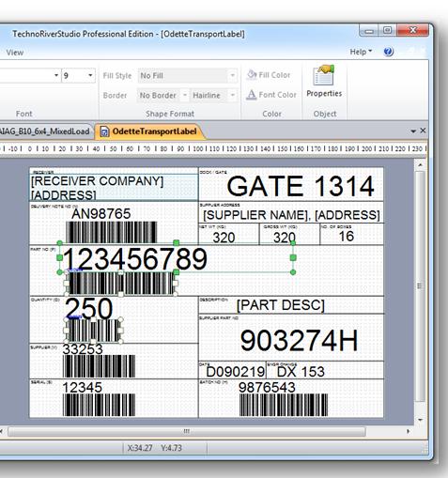Expand the font name dropdown arrow
This screenshot has width=448, height=478.
coord(56,75)
